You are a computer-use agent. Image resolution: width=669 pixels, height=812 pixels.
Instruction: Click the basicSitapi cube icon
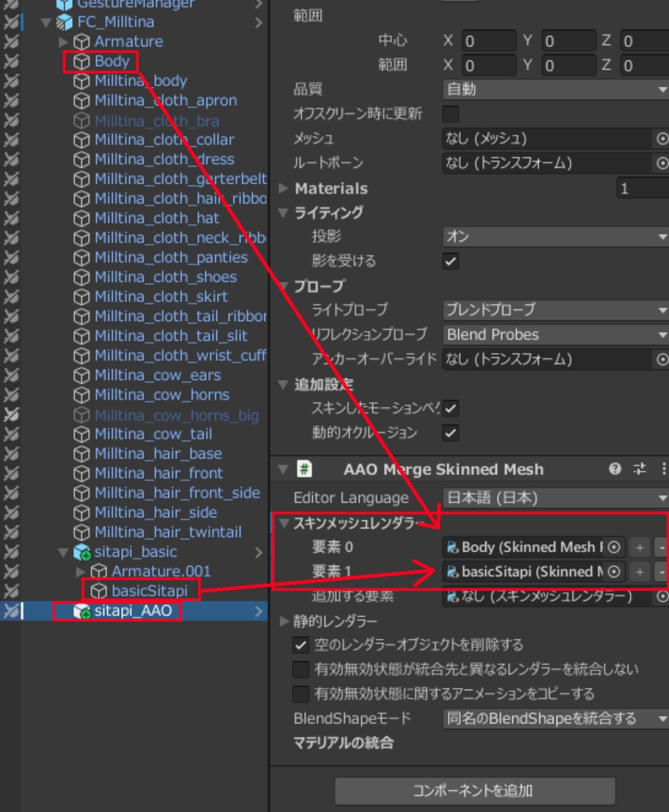point(98,591)
